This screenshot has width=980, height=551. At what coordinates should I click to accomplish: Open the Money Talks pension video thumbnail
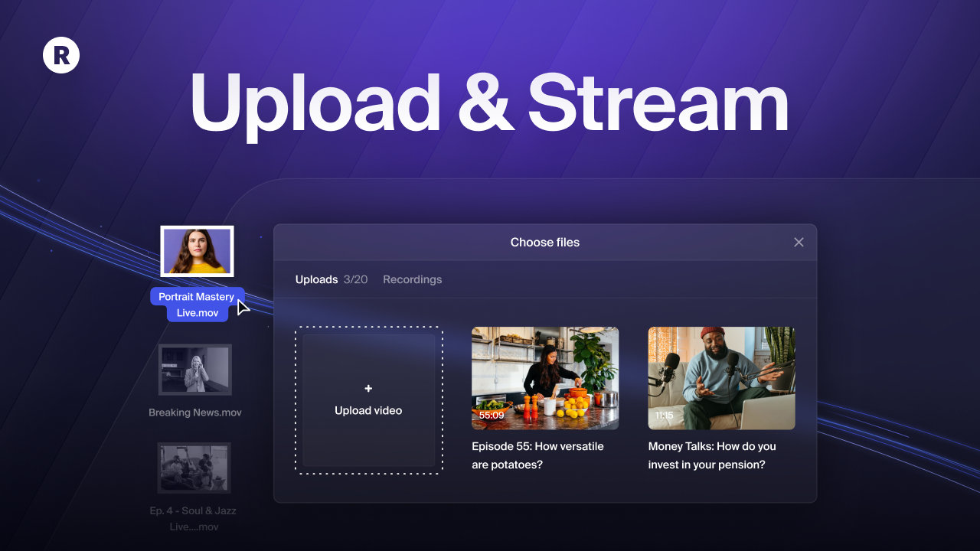pos(720,377)
